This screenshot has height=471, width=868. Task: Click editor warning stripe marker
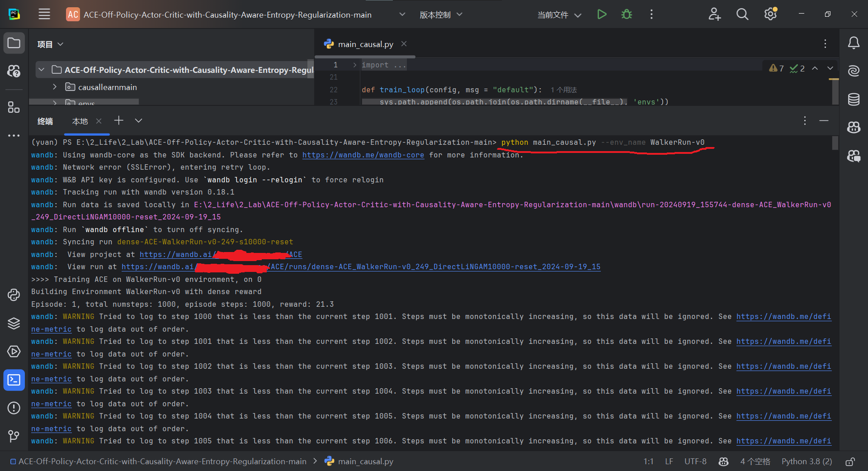pos(834,80)
